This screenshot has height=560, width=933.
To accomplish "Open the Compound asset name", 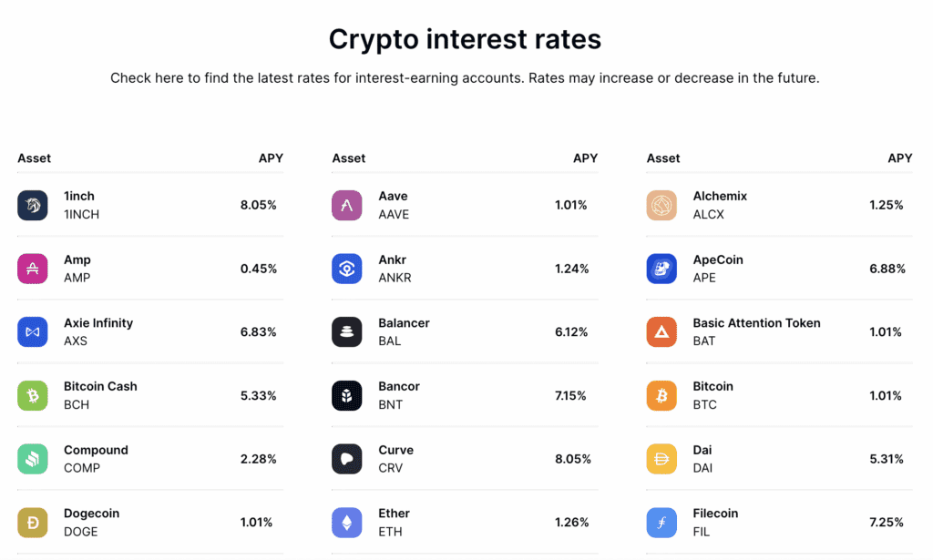I will pyautogui.click(x=96, y=450).
